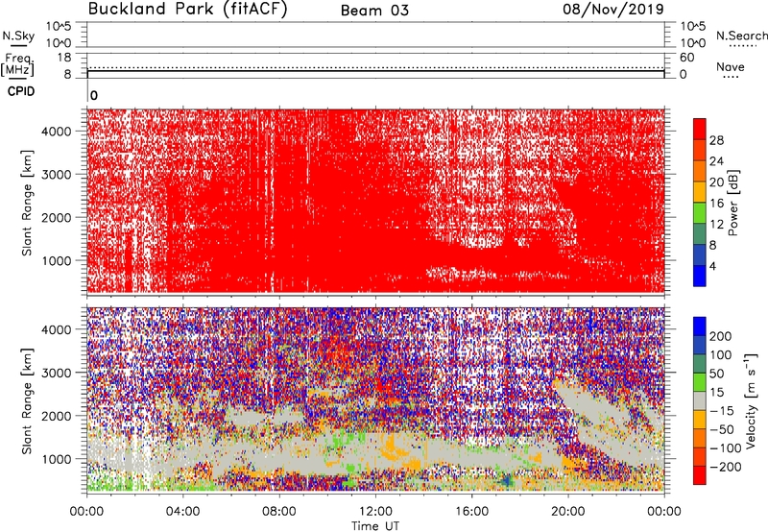The image size is (768, 532).
Task: Click the red top segment of Power colorbar
Action: point(700,130)
